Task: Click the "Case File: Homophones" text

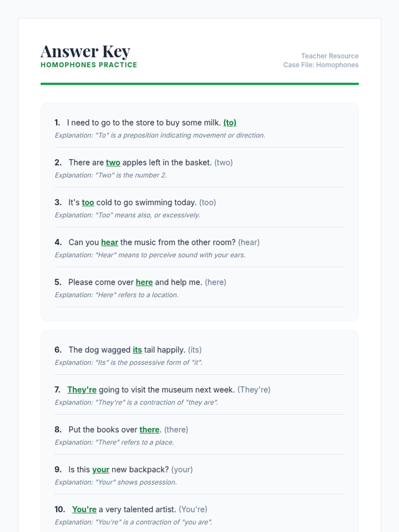Action: pos(321,65)
